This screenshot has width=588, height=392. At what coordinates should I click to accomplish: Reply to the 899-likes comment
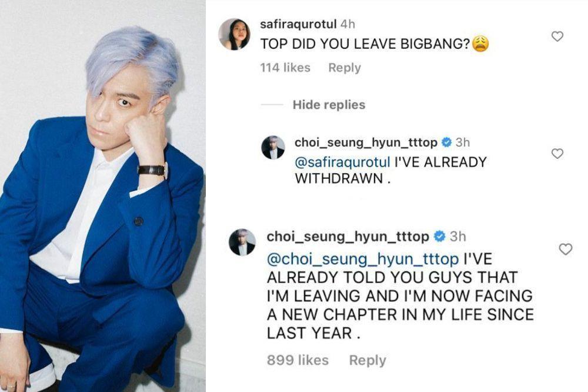367,360
